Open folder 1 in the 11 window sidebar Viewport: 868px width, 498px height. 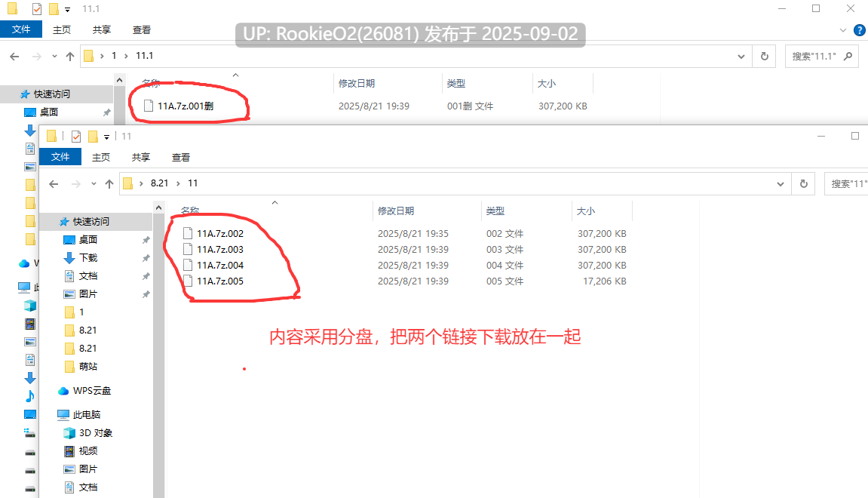pos(81,312)
